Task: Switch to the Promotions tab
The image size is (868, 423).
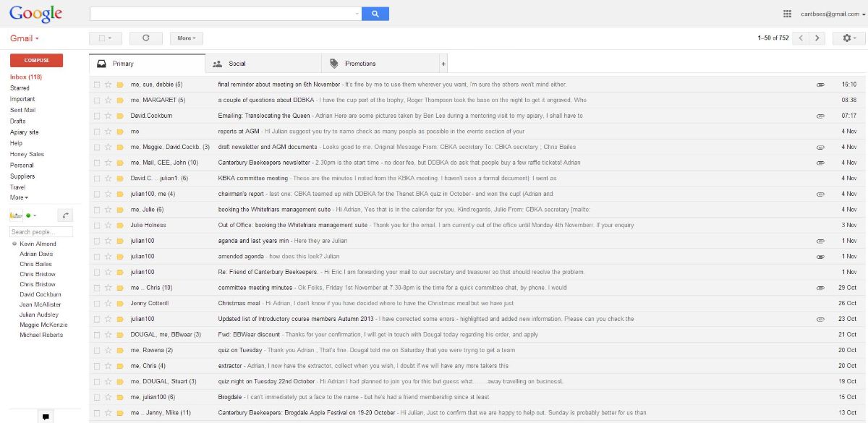Action: [380, 64]
